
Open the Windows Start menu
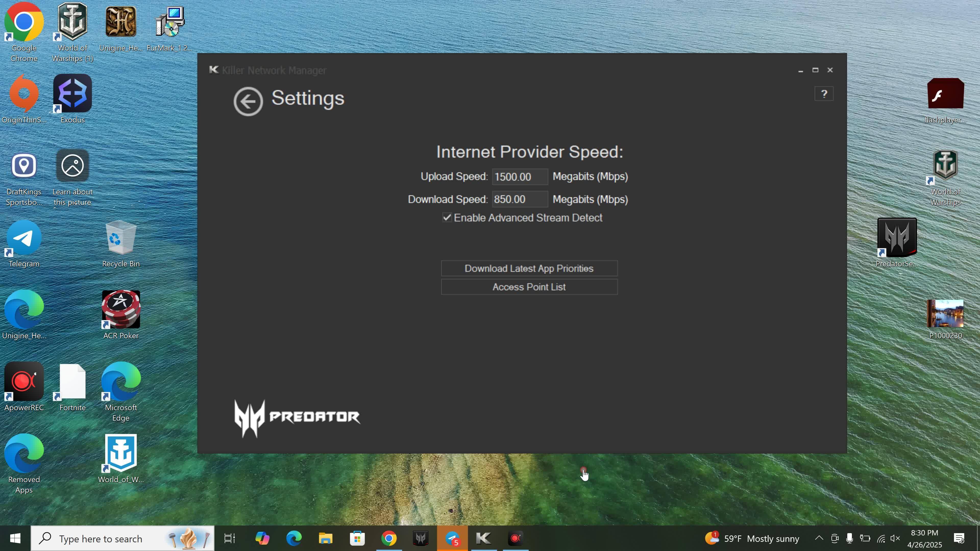[15, 539]
